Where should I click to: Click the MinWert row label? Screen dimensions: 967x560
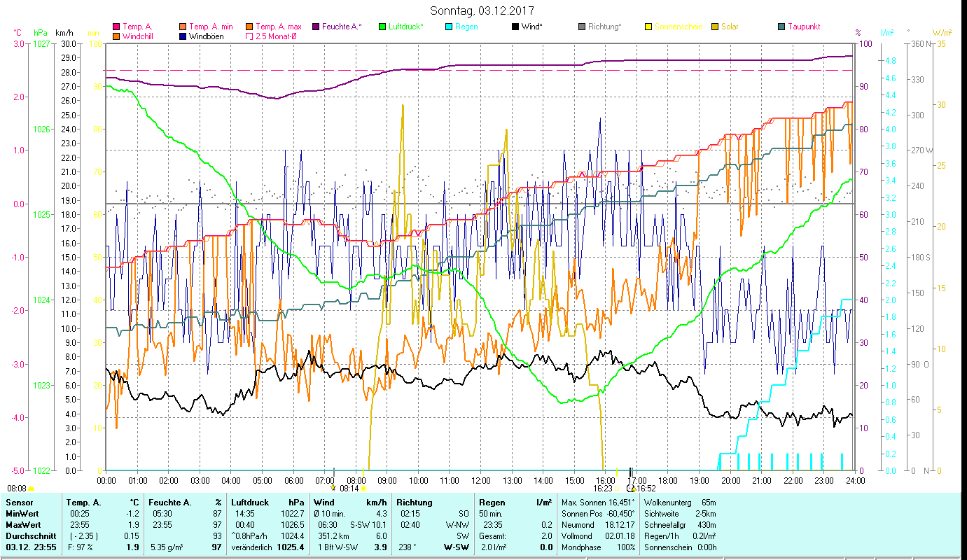(x=22, y=514)
